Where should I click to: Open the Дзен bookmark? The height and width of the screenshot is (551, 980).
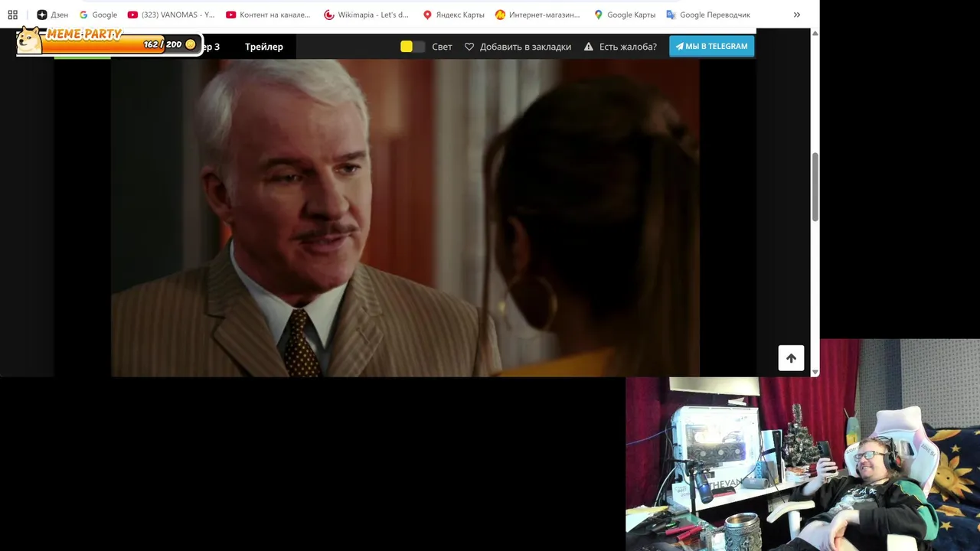tap(52, 15)
